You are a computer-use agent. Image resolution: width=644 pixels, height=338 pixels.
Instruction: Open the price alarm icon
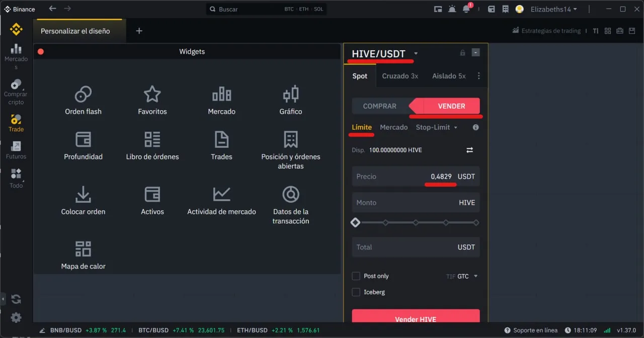(452, 9)
